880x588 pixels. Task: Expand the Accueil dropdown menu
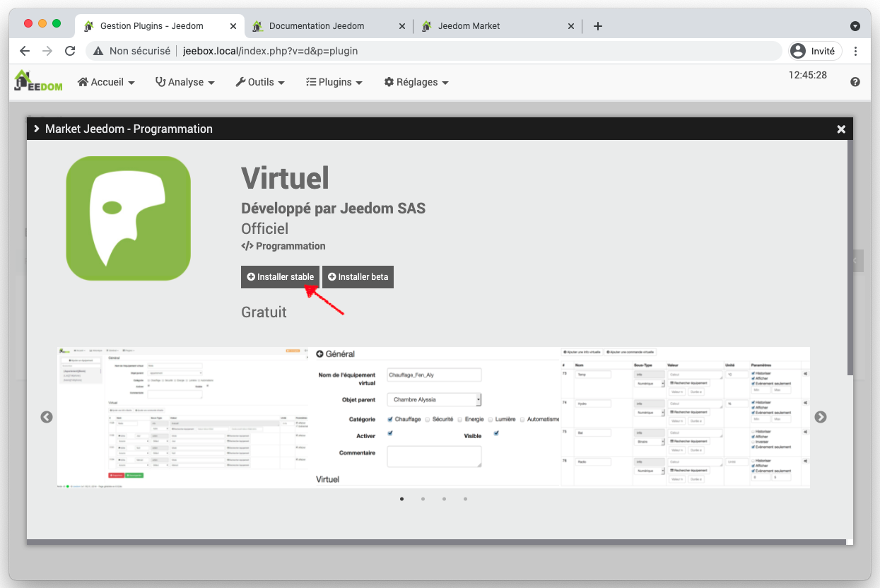pyautogui.click(x=106, y=82)
